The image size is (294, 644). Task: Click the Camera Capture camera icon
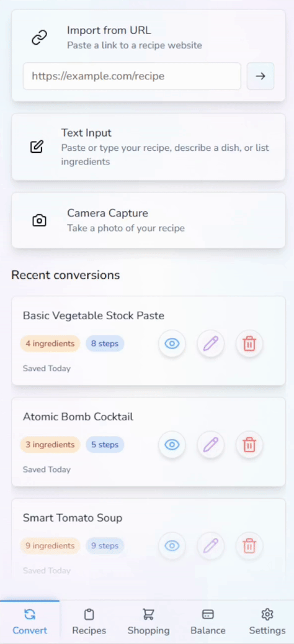(x=39, y=220)
